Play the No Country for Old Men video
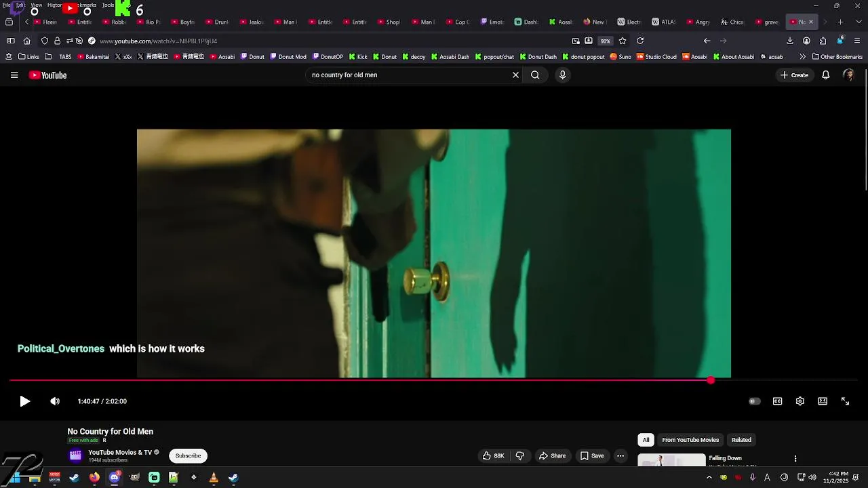 click(24, 401)
